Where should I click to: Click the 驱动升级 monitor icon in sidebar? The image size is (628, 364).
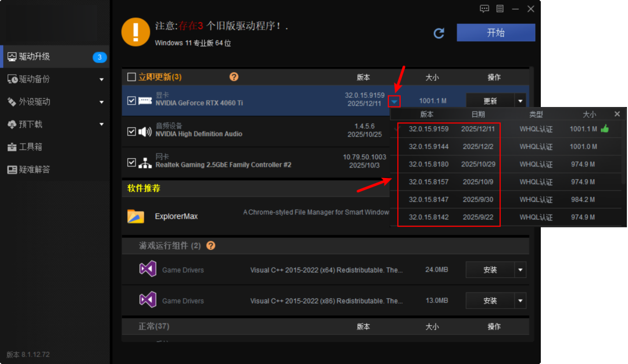pyautogui.click(x=12, y=57)
